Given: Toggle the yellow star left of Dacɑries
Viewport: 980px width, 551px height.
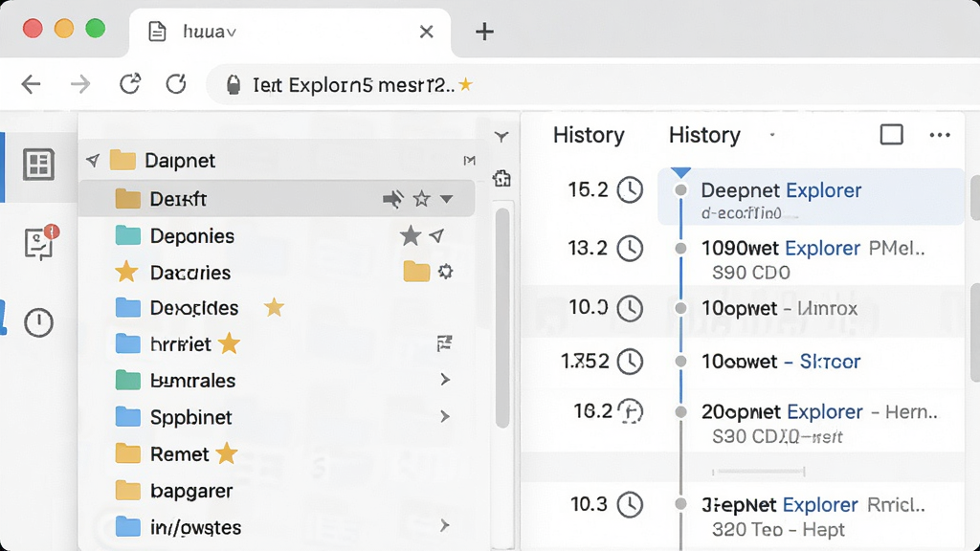Looking at the screenshot, I should tap(126, 272).
